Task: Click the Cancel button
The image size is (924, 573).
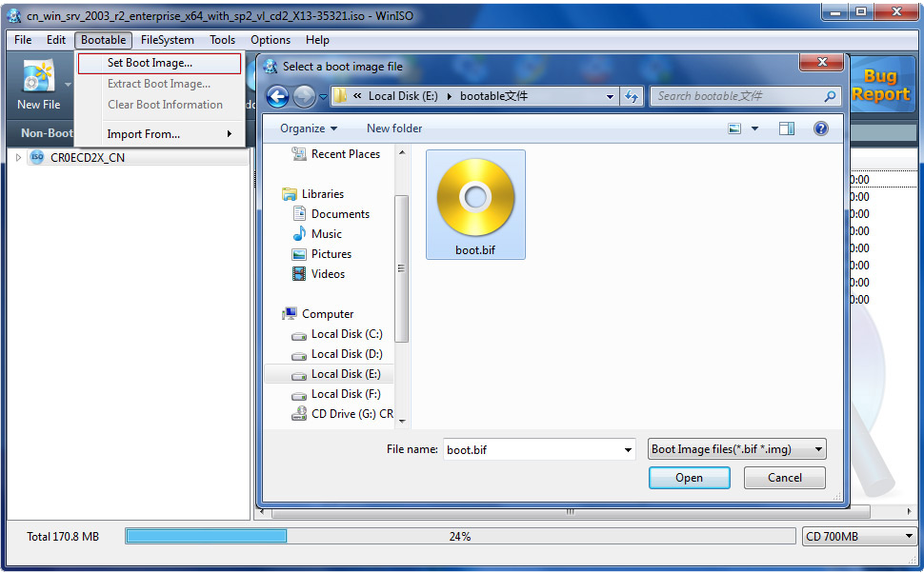Action: coord(784,478)
